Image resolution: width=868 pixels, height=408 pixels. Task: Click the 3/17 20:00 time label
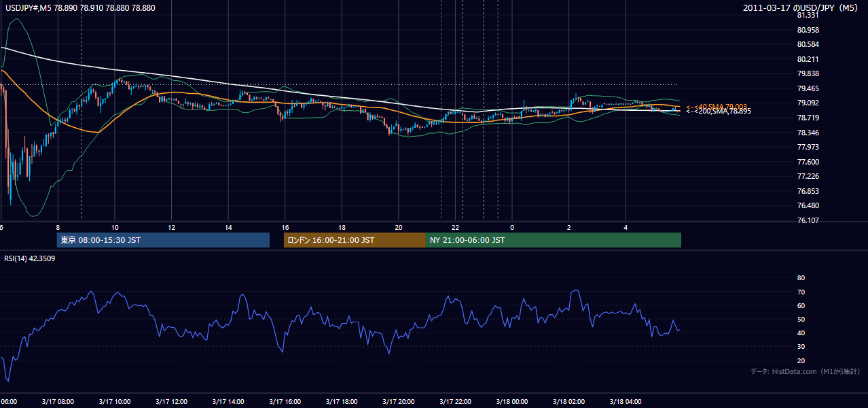[x=399, y=402]
